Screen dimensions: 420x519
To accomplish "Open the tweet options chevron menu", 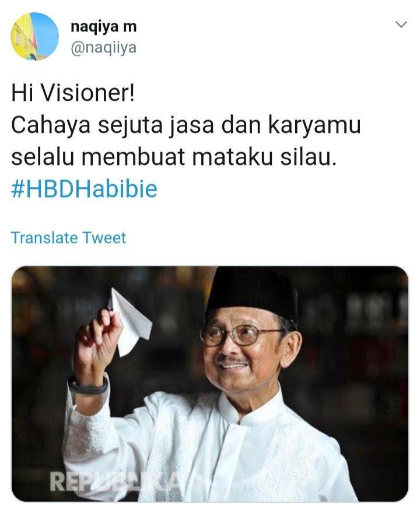I will coord(401,24).
